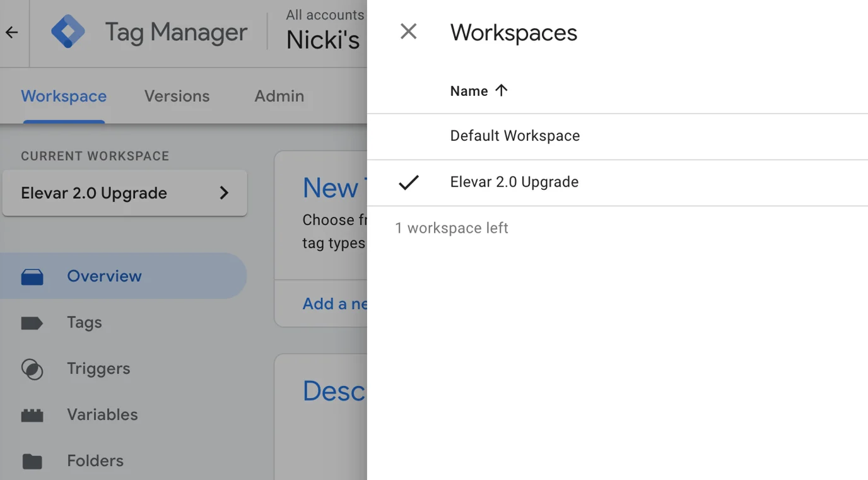Click the Workspaces panel heading
Screen dimensions: 868x480
(x=513, y=32)
